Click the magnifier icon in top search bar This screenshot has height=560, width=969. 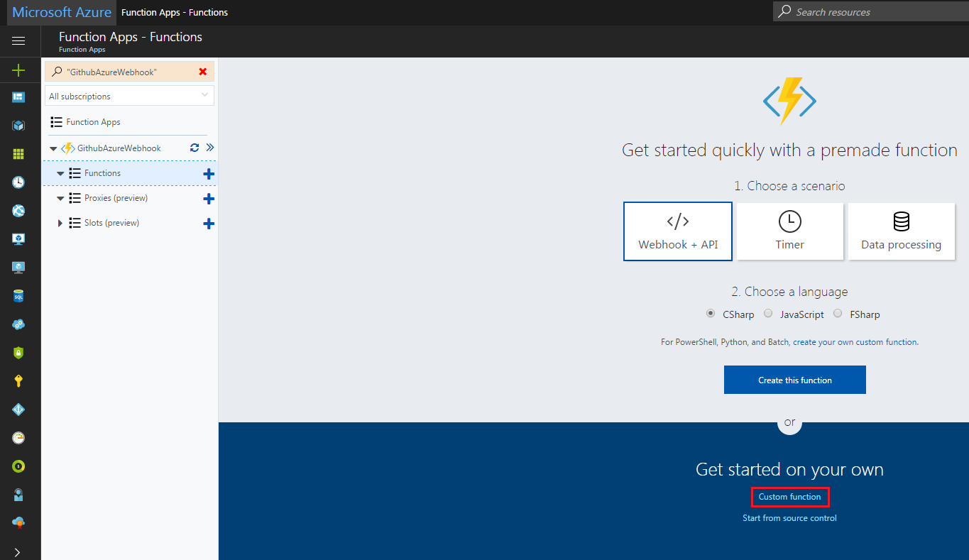click(784, 11)
